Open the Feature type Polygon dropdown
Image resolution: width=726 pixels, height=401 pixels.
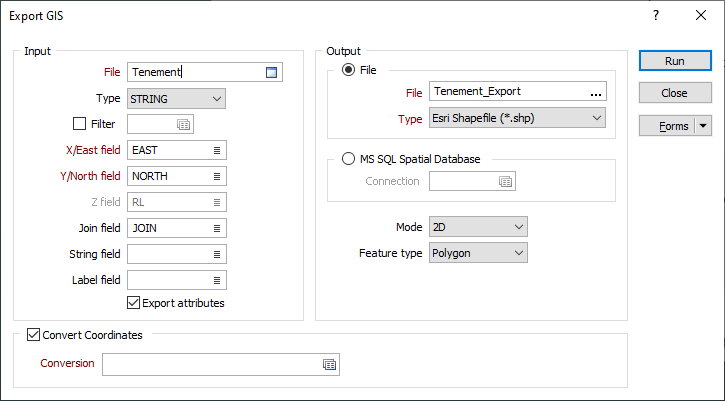click(478, 253)
